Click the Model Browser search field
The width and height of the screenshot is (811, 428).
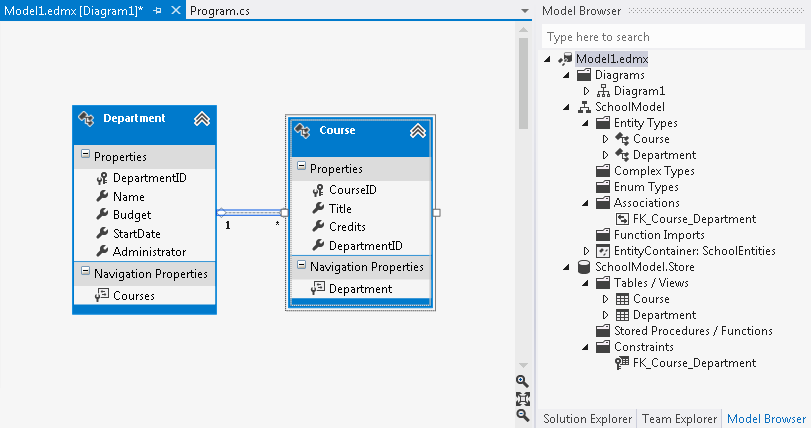[x=673, y=37]
